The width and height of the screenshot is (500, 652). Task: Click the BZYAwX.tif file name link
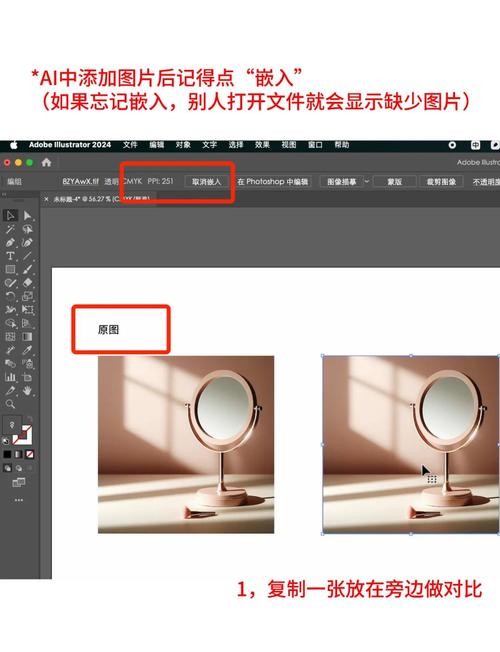point(81,181)
